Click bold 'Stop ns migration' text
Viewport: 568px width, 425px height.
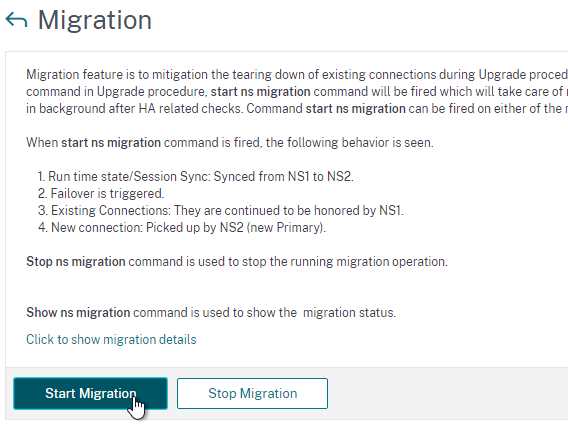[76, 262]
